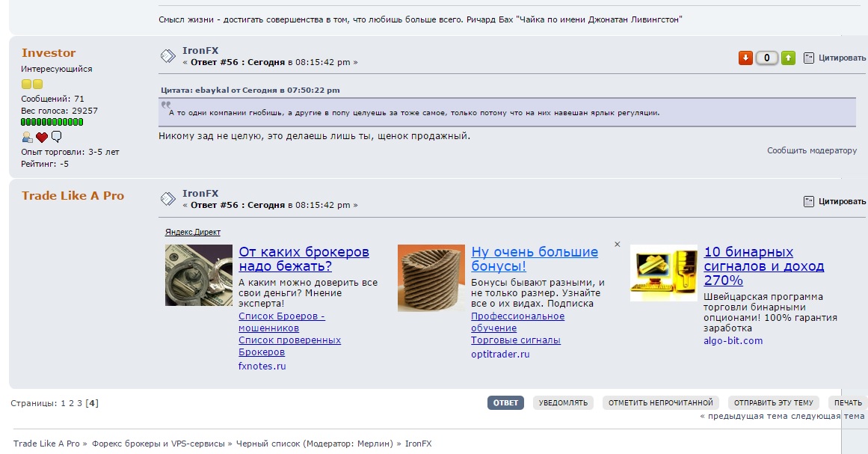Open quoted ebaykal message link
The height and width of the screenshot is (454, 868).
(250, 91)
